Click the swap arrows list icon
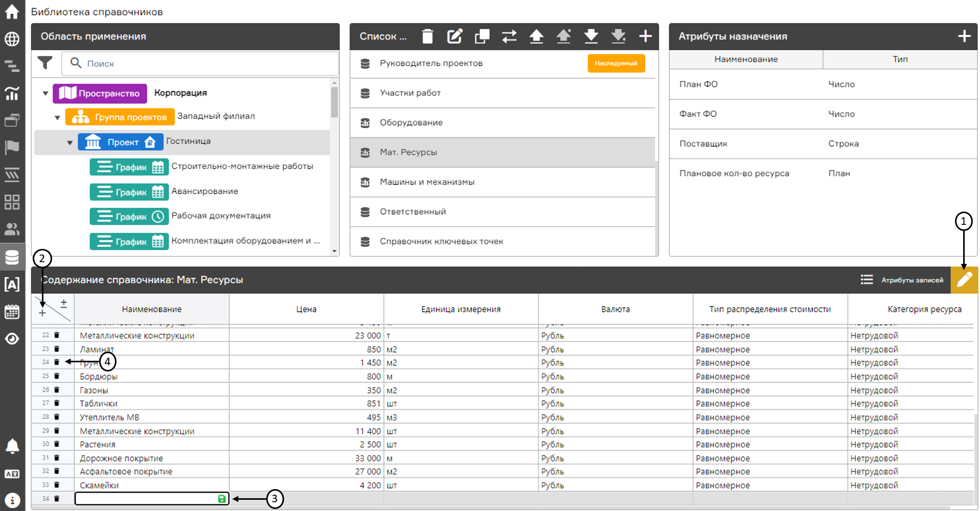Screen dimensions: 980x511 tap(509, 36)
